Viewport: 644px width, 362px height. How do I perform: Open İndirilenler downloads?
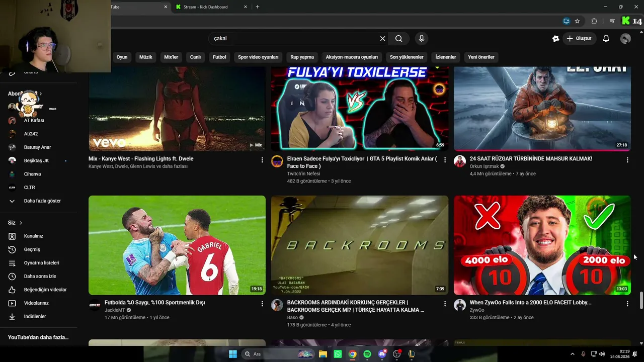(x=39, y=317)
